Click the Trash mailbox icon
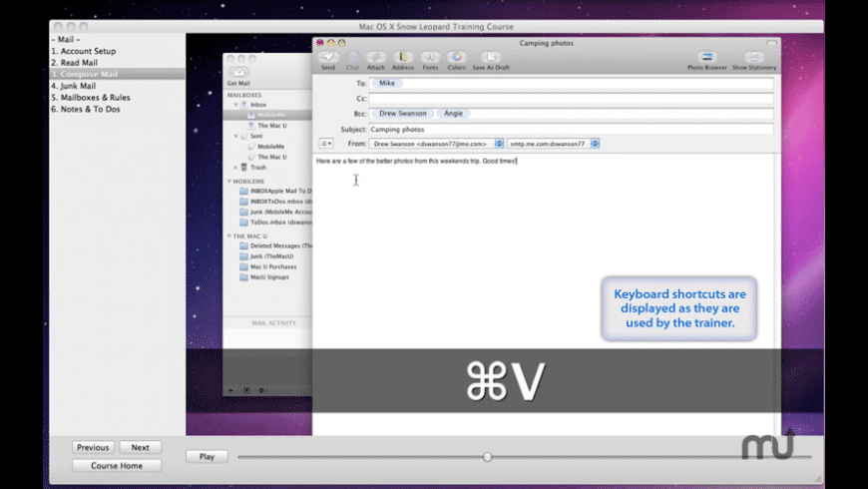The image size is (868, 489). point(244,168)
